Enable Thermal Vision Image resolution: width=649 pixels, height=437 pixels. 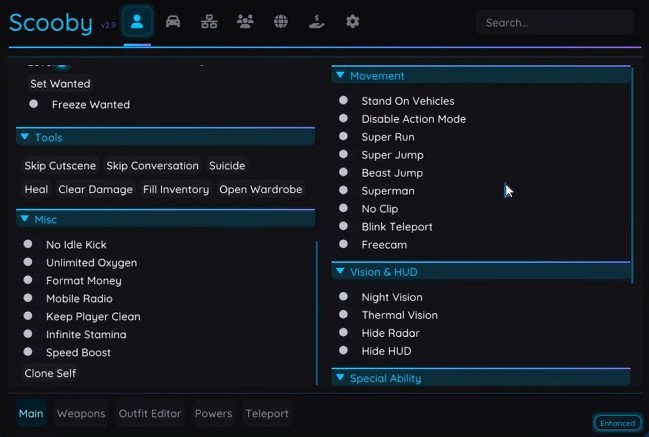tap(344, 315)
